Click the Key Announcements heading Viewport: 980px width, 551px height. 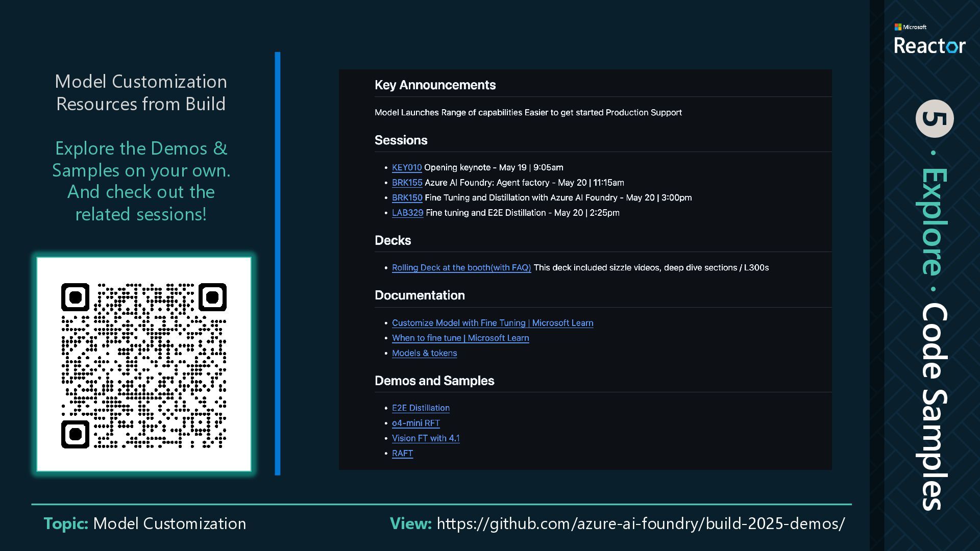click(435, 85)
